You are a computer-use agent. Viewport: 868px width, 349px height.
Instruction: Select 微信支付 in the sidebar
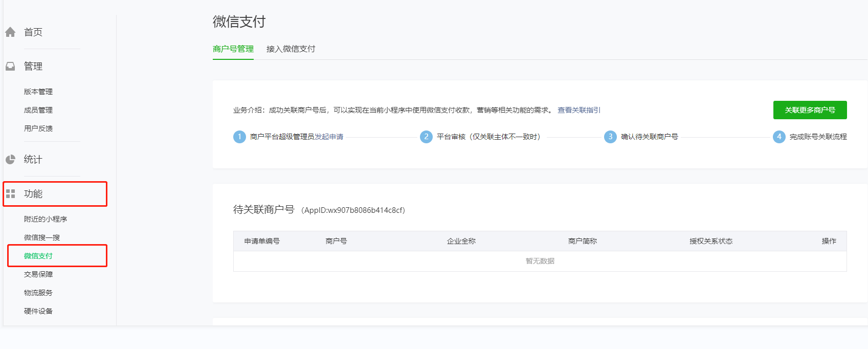tap(38, 256)
